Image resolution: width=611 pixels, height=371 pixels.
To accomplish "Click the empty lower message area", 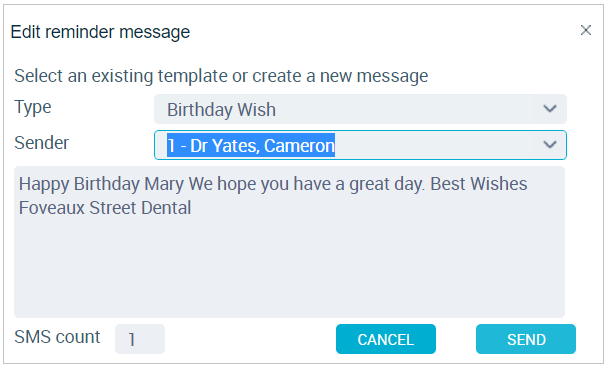I will [290, 269].
